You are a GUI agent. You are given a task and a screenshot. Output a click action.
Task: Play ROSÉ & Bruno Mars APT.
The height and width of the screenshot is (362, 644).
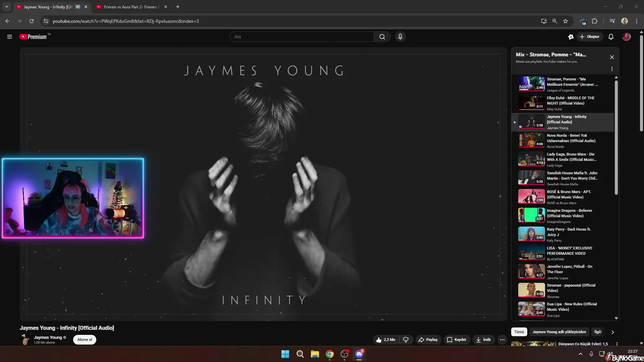tap(562, 197)
